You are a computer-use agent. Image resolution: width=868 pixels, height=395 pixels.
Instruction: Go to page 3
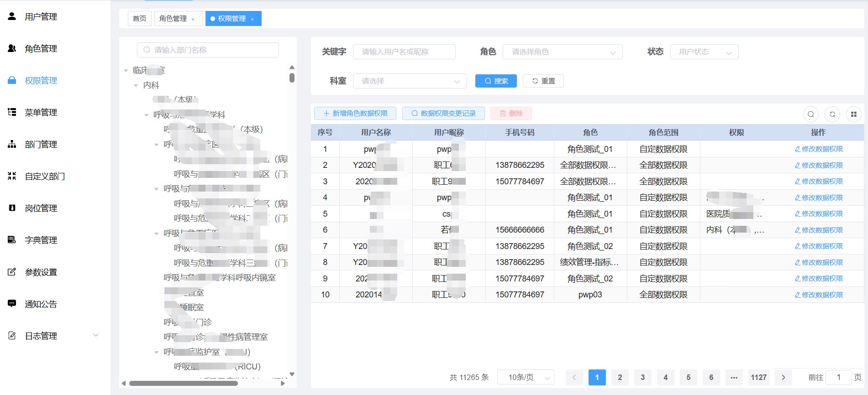point(642,378)
